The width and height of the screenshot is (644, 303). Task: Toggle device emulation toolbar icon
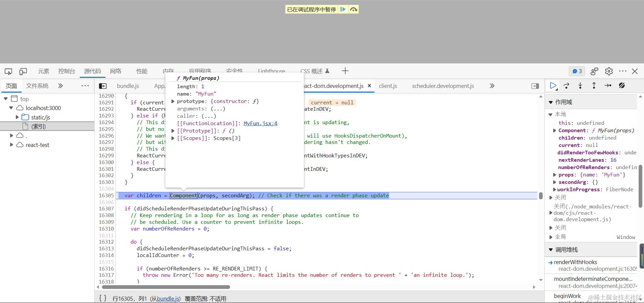click(23, 71)
